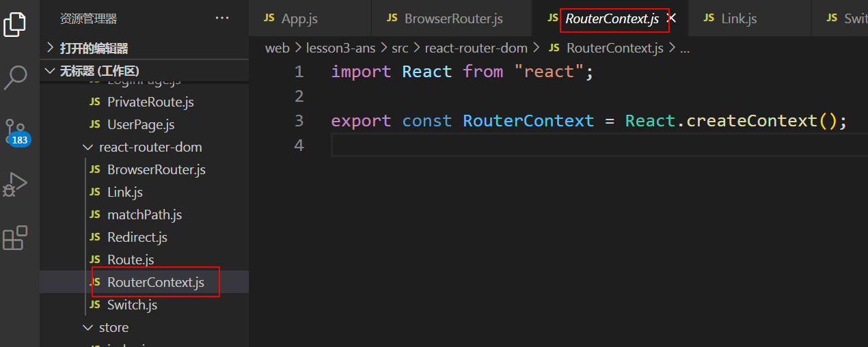This screenshot has width=868, height=347.
Task: Place cursor on empty line 4
Action: [547, 145]
